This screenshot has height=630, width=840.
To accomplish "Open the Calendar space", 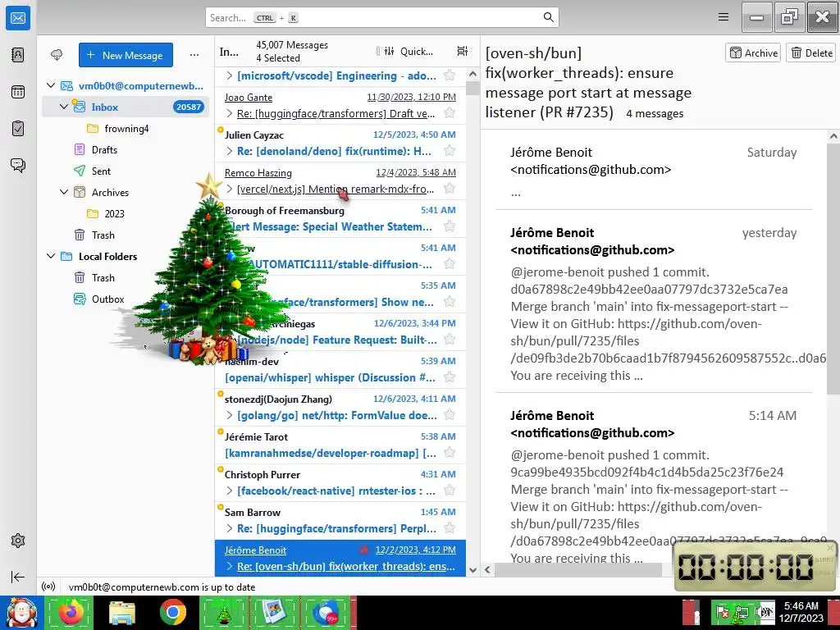I will 18,92.
